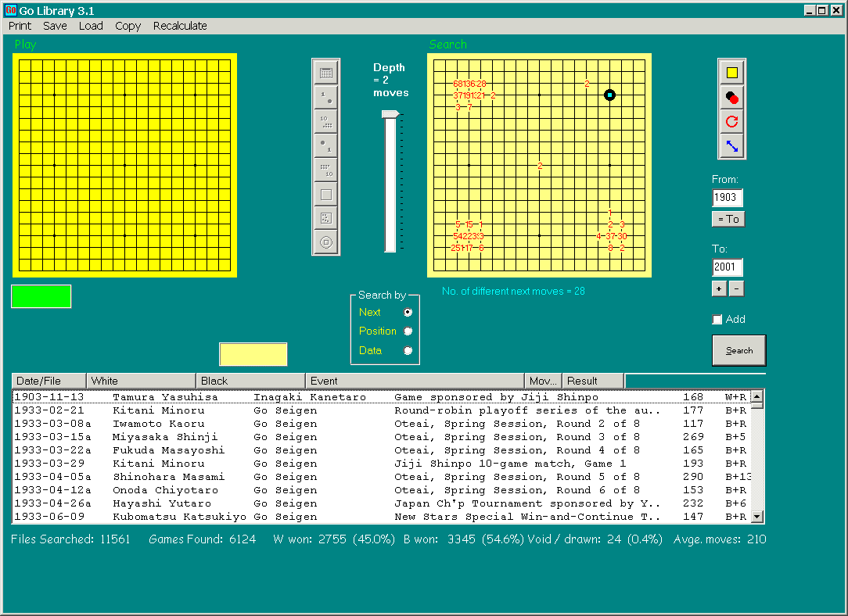Open the Copy menu
848x616 pixels.
(x=128, y=26)
